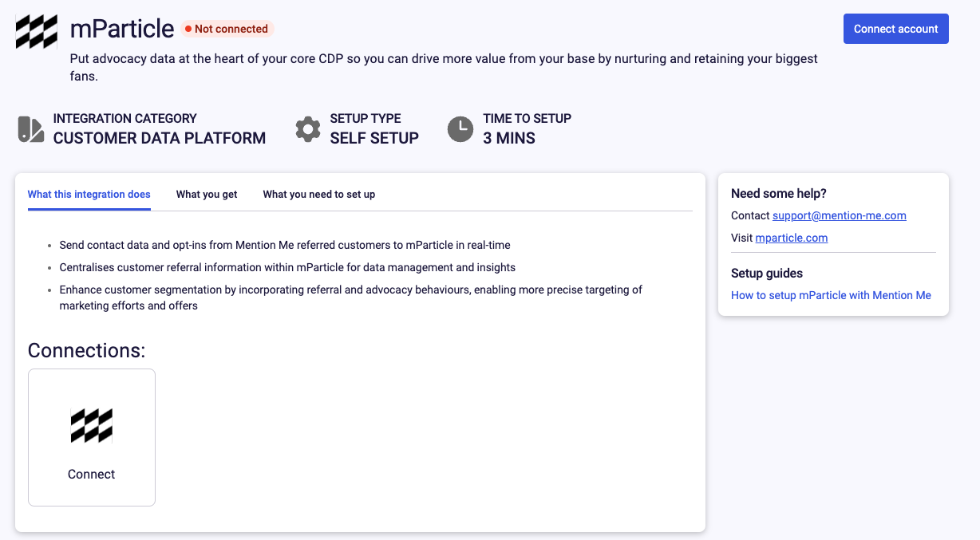Viewport: 980px width, 540px height.
Task: Open the Connect connection card
Action: [92, 437]
